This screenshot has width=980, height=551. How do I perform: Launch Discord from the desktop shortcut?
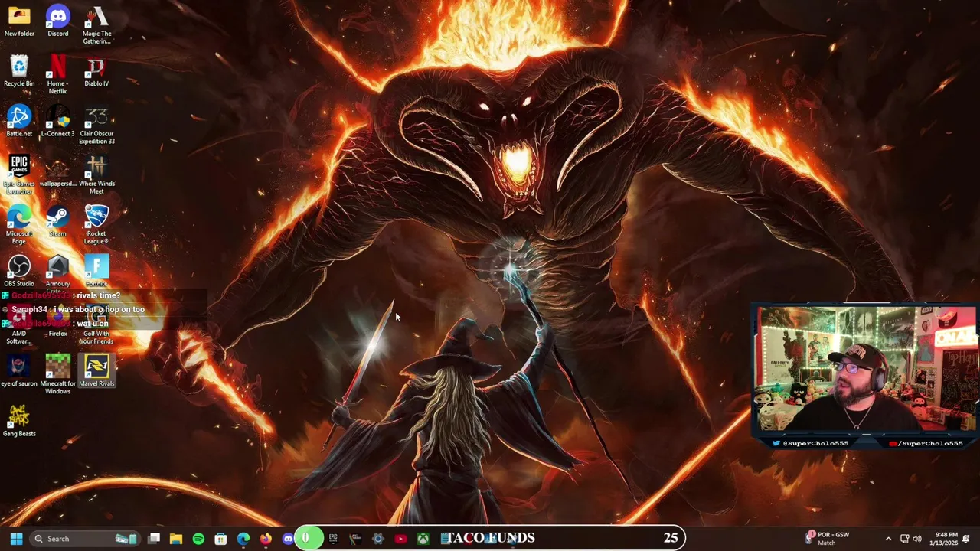(57, 21)
